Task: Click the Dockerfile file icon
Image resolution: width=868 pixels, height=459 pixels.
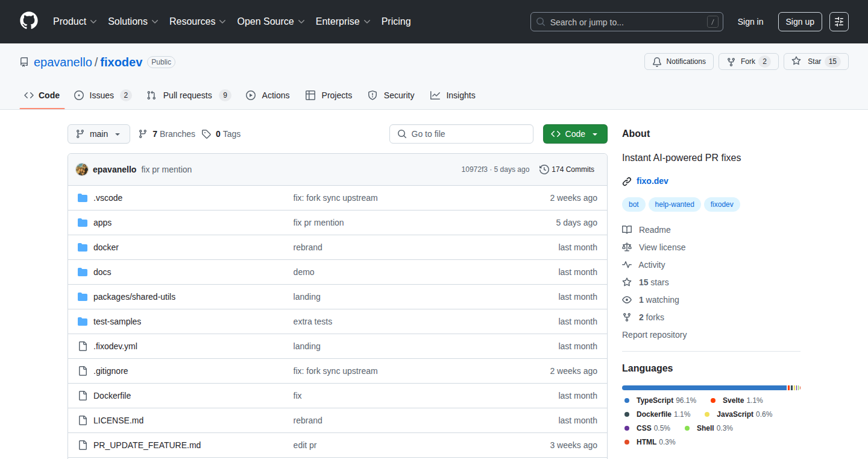Action: 83,396
